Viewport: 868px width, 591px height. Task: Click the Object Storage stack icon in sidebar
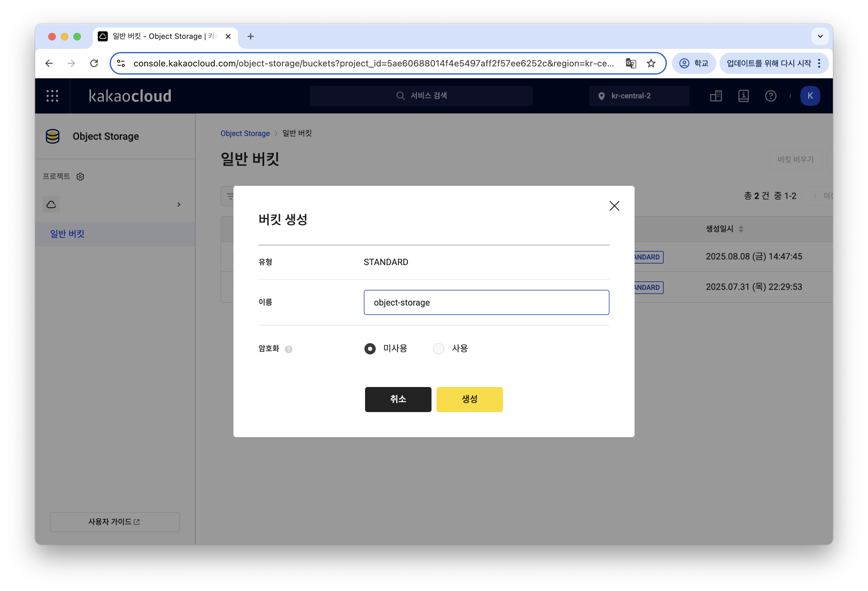coord(52,136)
